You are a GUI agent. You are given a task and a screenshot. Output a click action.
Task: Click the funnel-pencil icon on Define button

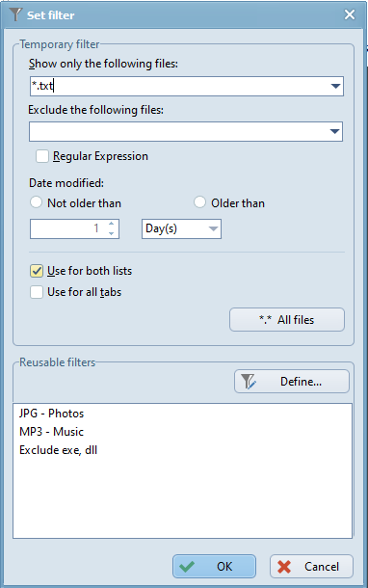(x=249, y=382)
